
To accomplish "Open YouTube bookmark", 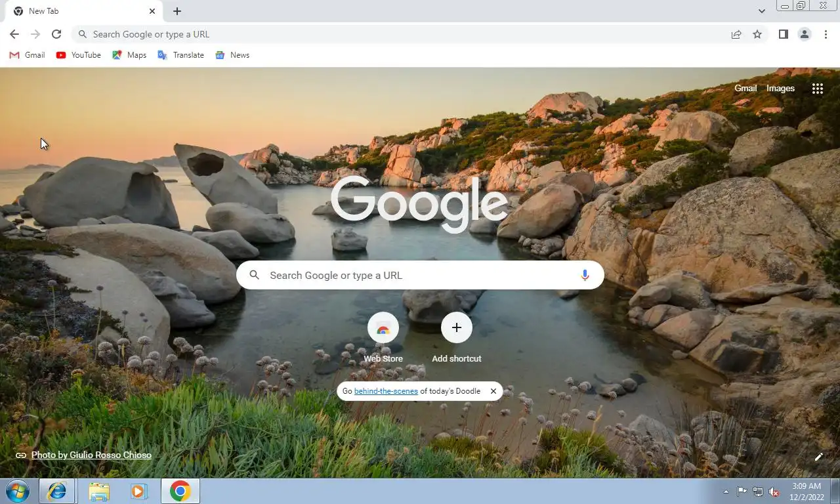I will tap(78, 55).
